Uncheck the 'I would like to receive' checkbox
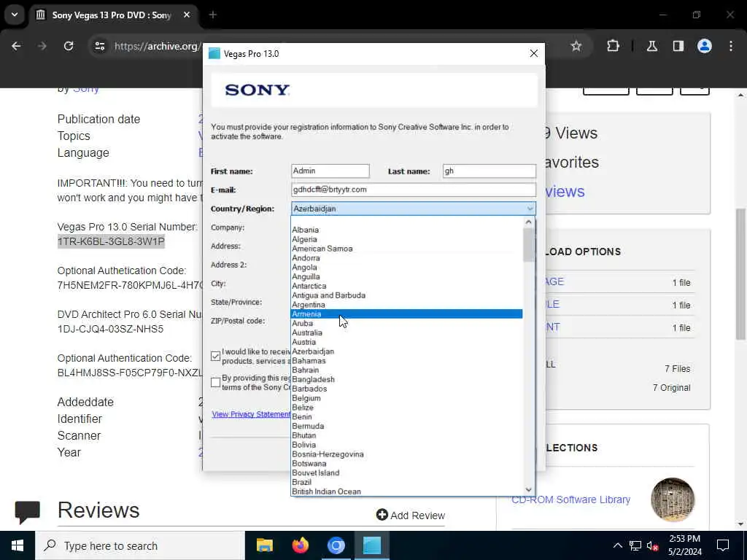 point(215,356)
